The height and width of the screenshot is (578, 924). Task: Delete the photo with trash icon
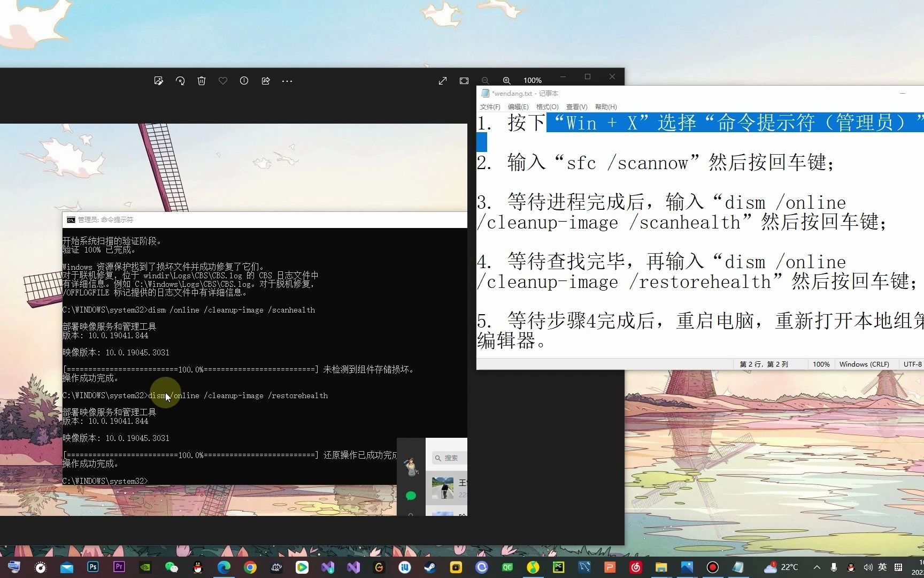(202, 81)
